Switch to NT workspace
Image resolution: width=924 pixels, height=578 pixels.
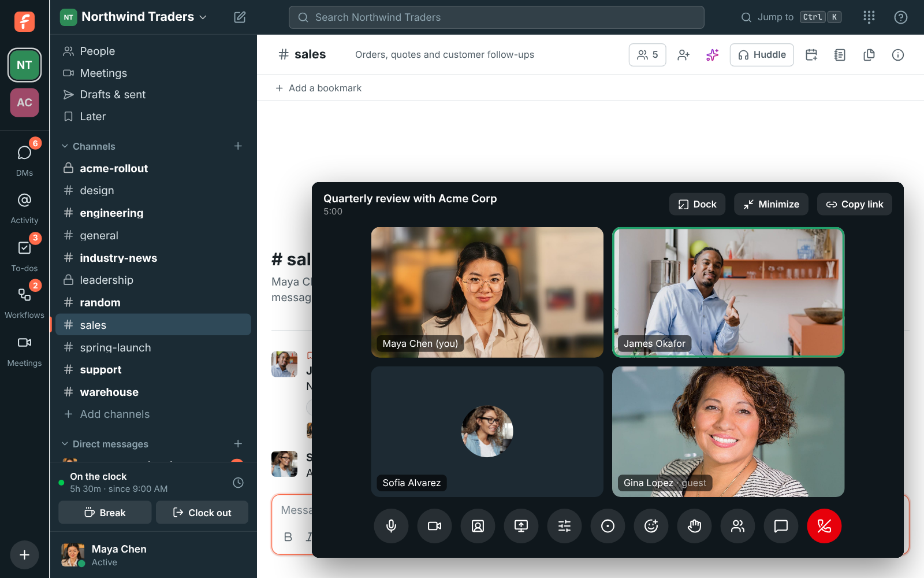(x=24, y=65)
